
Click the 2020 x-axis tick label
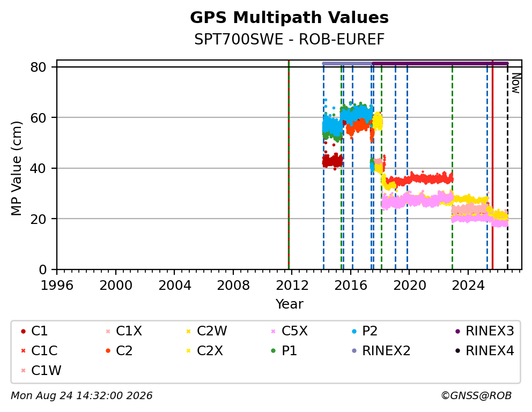pos(409,286)
